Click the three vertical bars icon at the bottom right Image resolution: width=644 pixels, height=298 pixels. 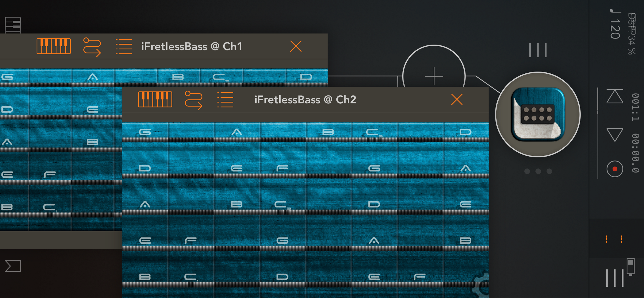(x=615, y=278)
